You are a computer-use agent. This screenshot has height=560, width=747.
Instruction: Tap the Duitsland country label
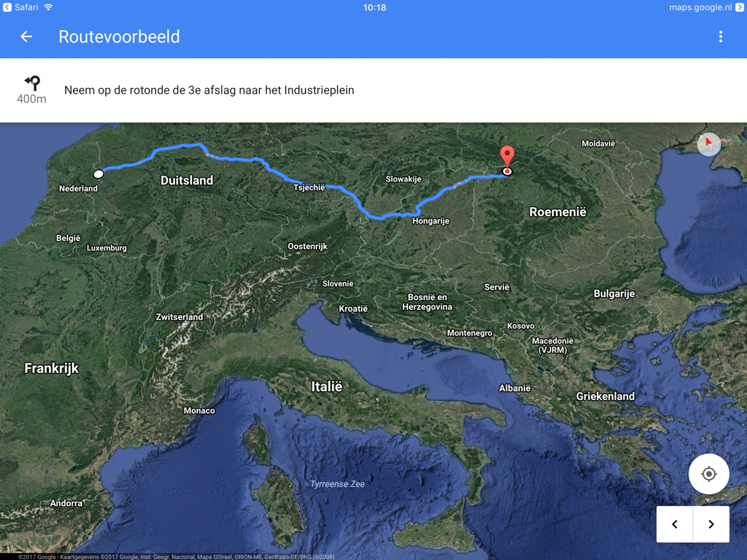pos(187,180)
